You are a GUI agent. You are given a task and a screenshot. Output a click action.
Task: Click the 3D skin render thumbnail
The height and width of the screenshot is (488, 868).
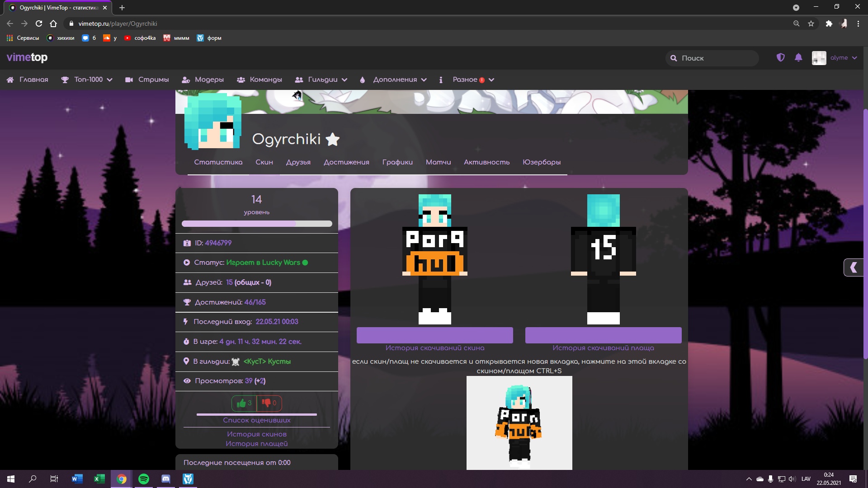coord(519,423)
